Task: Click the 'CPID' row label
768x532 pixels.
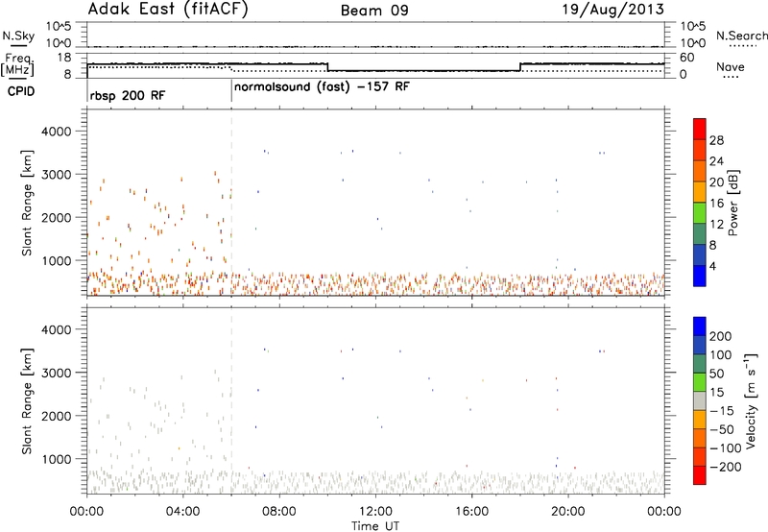Action: coord(21,91)
